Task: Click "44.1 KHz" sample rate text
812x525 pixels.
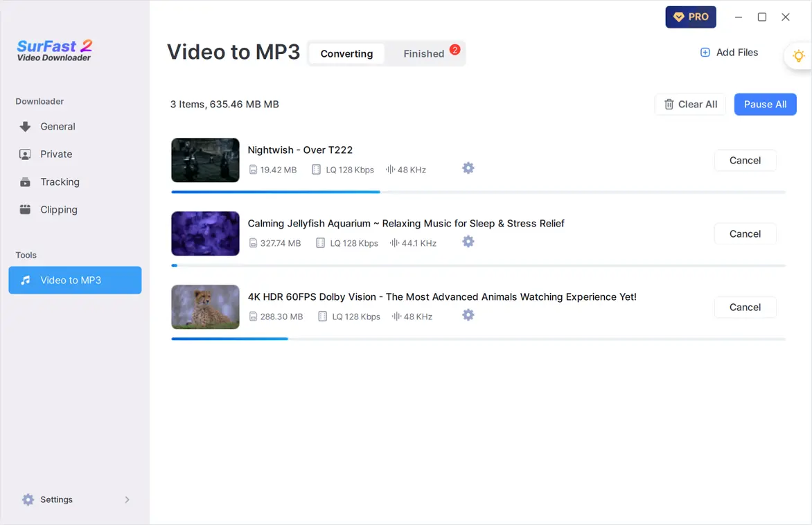Action: 419,243
